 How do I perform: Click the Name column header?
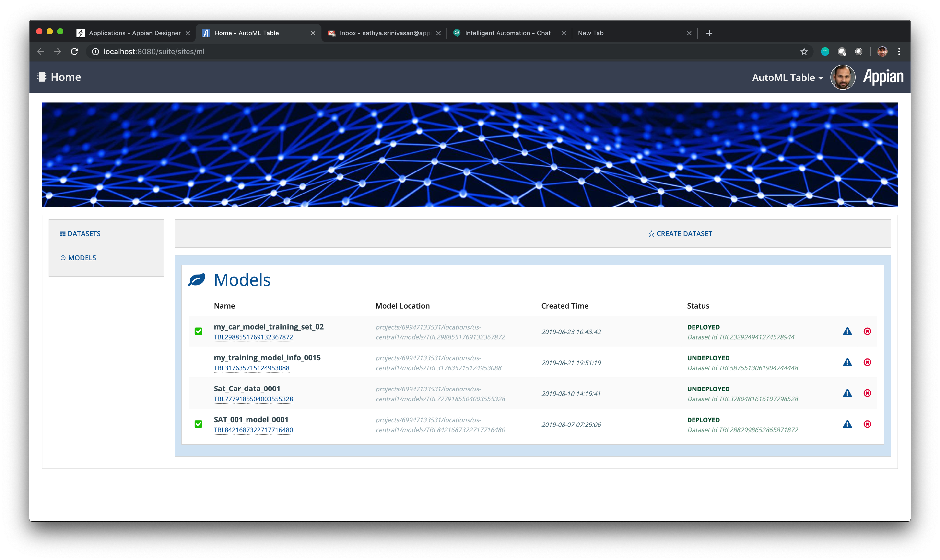click(224, 306)
